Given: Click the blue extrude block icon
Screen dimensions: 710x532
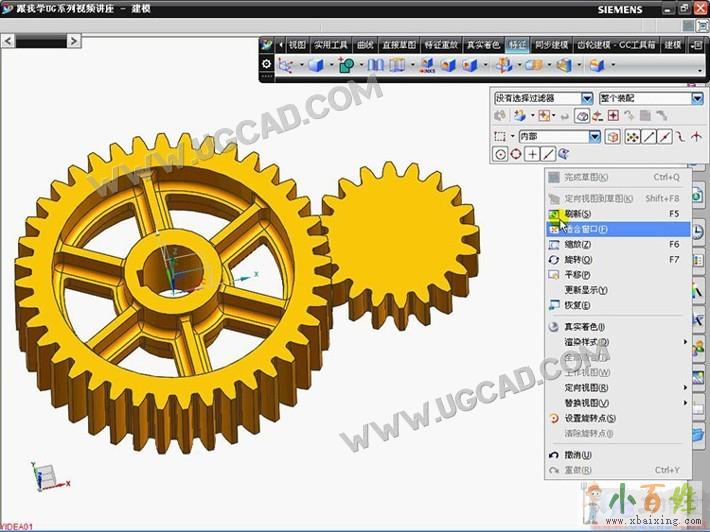Looking at the screenshot, I should 316,66.
